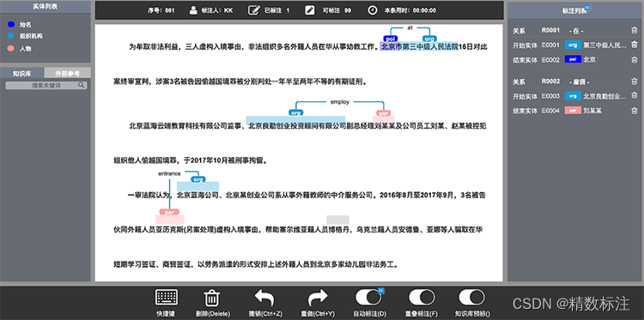
Task: Click the 'employ' relation label
Action: [340, 102]
